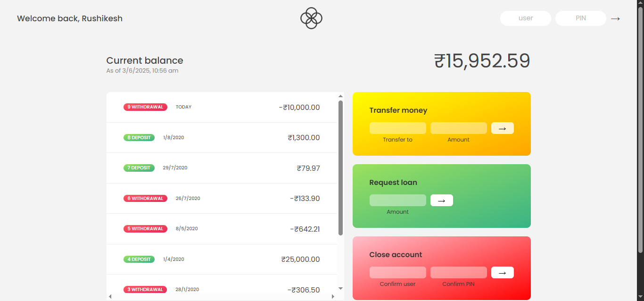
Task: Click the movements list left scroll arrow
Action: pyautogui.click(x=110, y=297)
